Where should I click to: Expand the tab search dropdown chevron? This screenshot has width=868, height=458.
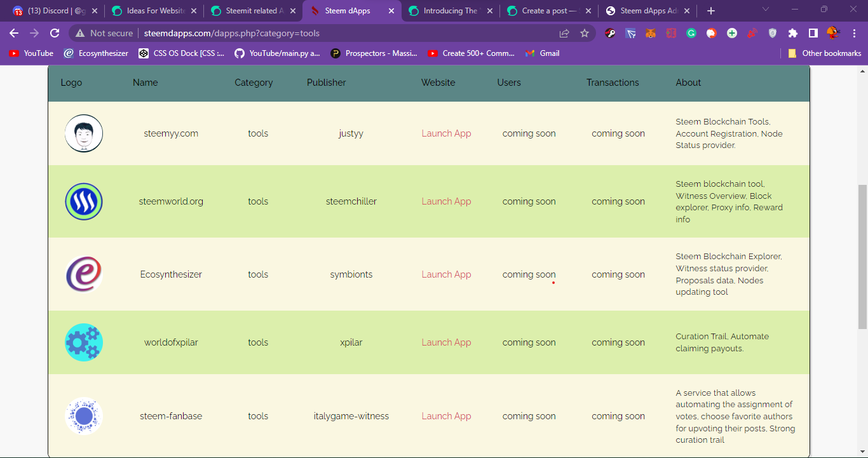click(766, 9)
